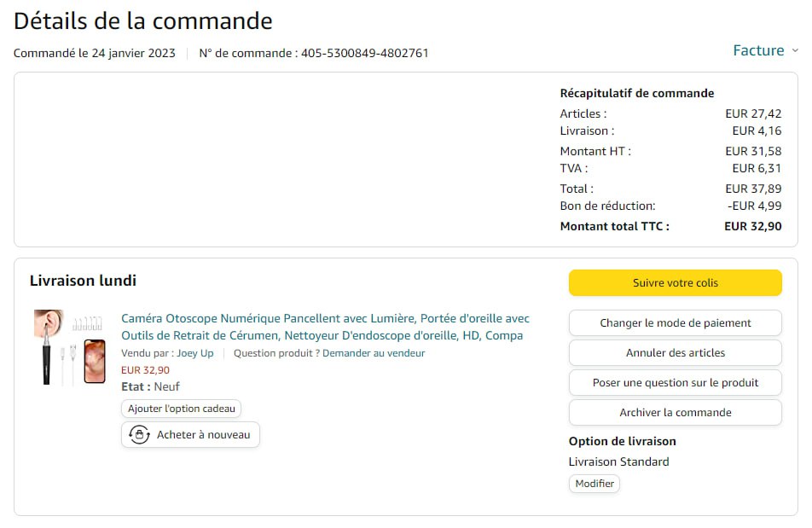Click the Bon de réduction discount amount

754,206
